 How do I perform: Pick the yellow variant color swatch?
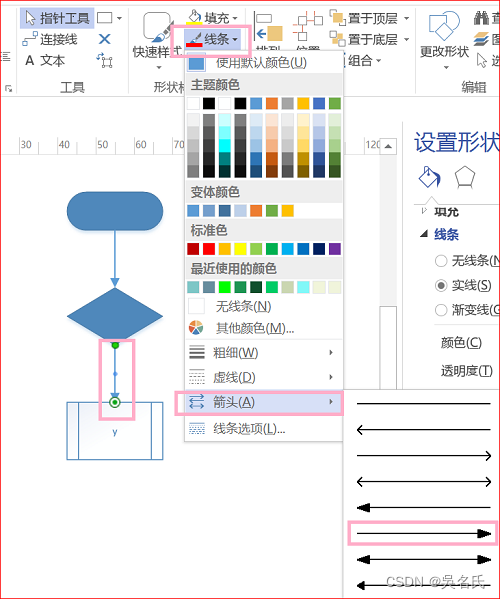pyautogui.click(x=288, y=211)
